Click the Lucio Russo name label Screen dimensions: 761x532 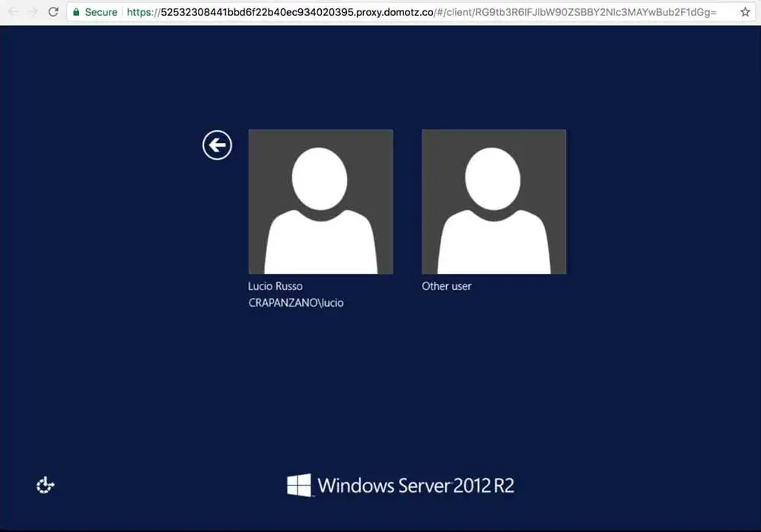point(275,286)
